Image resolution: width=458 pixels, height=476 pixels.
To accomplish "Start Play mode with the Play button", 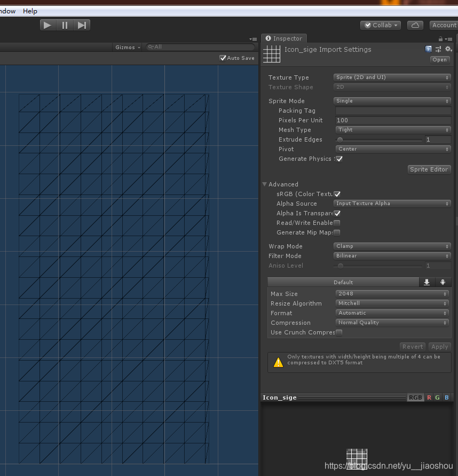I will click(48, 25).
